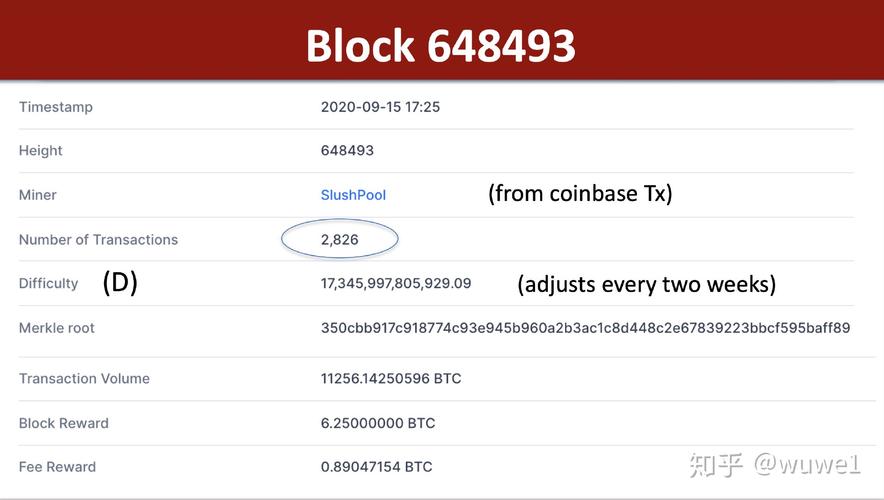Click the Block Reward value 6.25000000 BTC
Screen dimensions: 884x500
378,423
